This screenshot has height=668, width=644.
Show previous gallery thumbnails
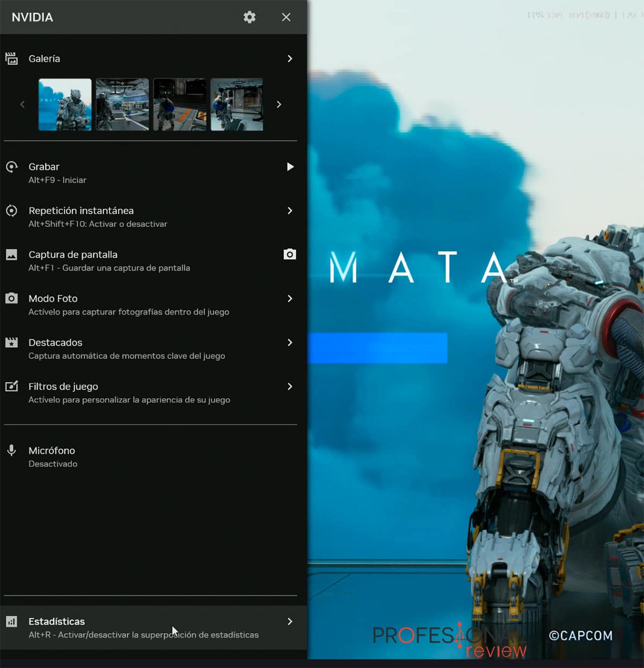[x=23, y=105]
